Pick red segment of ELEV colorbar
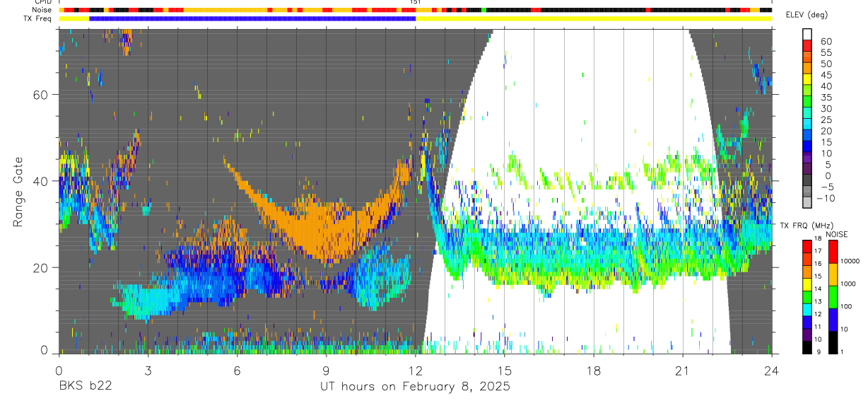 (808, 46)
